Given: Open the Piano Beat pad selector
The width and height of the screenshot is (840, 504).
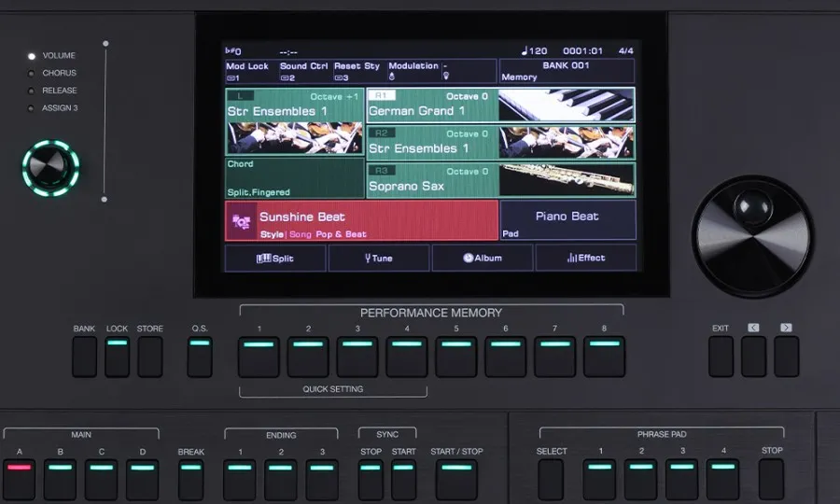Looking at the screenshot, I should pyautogui.click(x=567, y=220).
